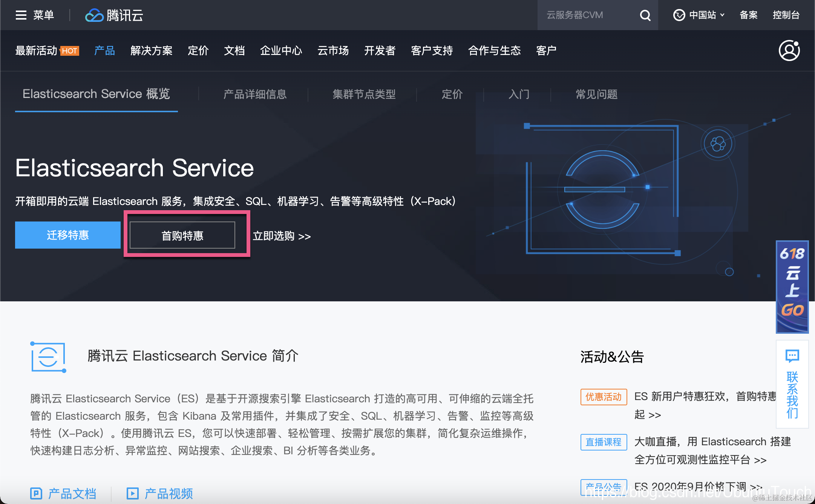Open the 产品 navigation menu
Screen dimensions: 815x504
tap(104, 50)
